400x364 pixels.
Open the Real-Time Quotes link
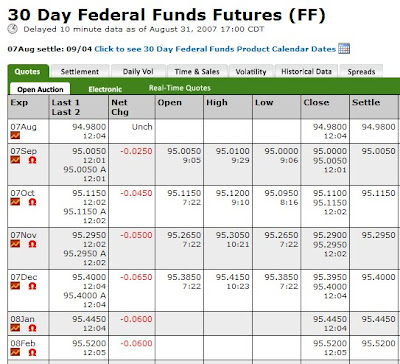(x=180, y=88)
